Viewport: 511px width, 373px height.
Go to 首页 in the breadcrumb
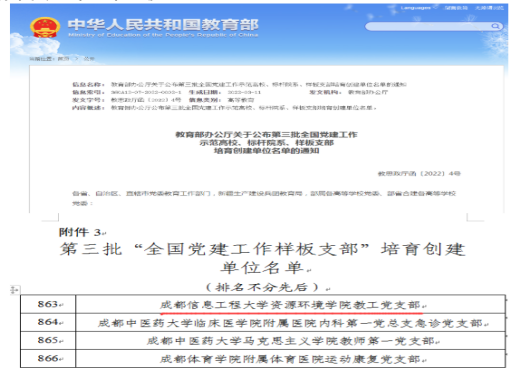pyautogui.click(x=63, y=59)
